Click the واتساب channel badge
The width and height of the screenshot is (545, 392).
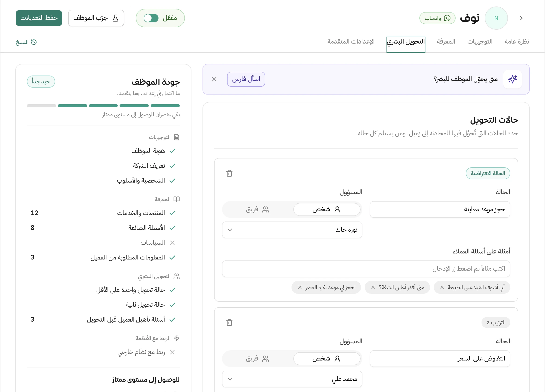[437, 18]
